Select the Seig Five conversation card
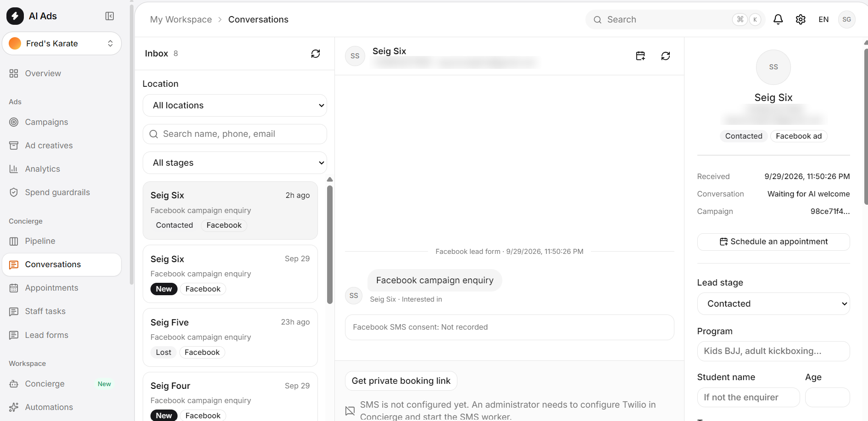868x421 pixels. [x=230, y=337]
